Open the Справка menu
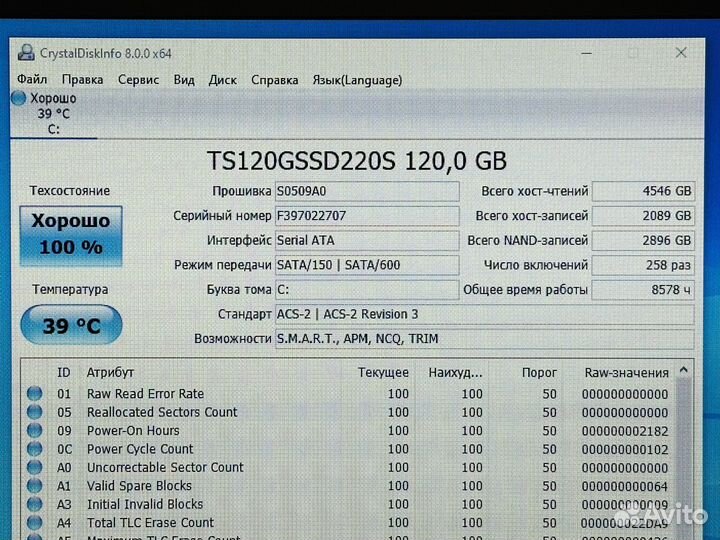 click(275, 80)
